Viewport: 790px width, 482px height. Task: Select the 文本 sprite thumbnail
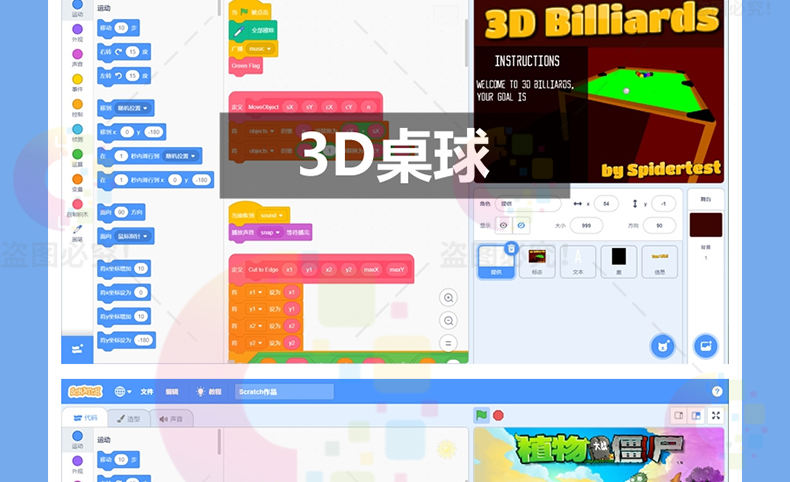(x=578, y=261)
